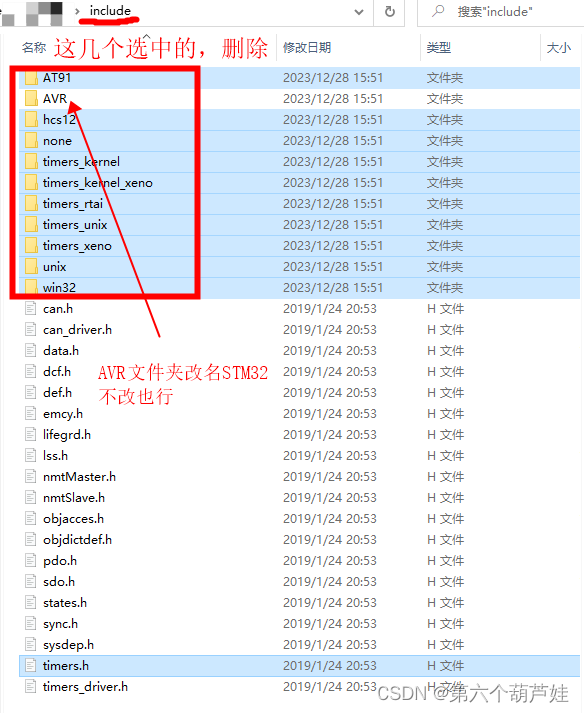Click the unix row's 文件夹 type cell
Screen dimensions: 584x713
click(x=445, y=267)
